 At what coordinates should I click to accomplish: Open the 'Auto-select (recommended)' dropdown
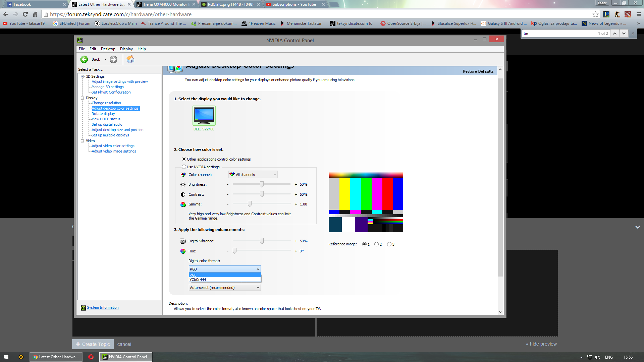click(225, 288)
